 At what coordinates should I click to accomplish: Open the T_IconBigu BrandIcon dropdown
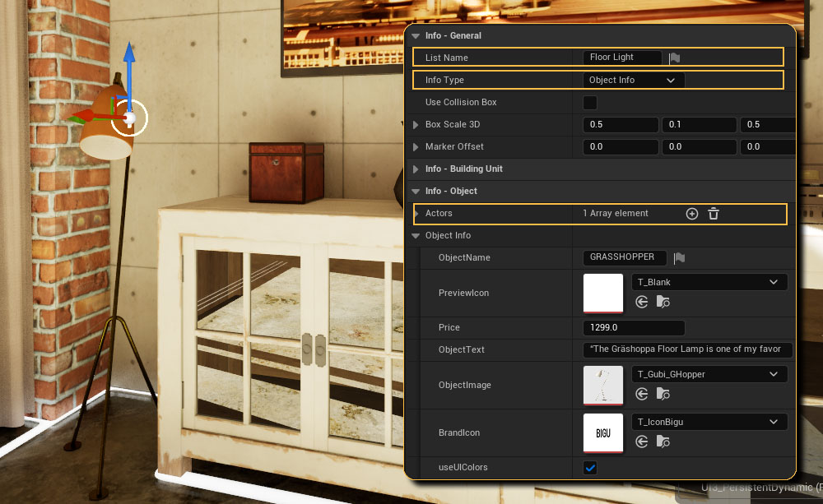point(709,423)
